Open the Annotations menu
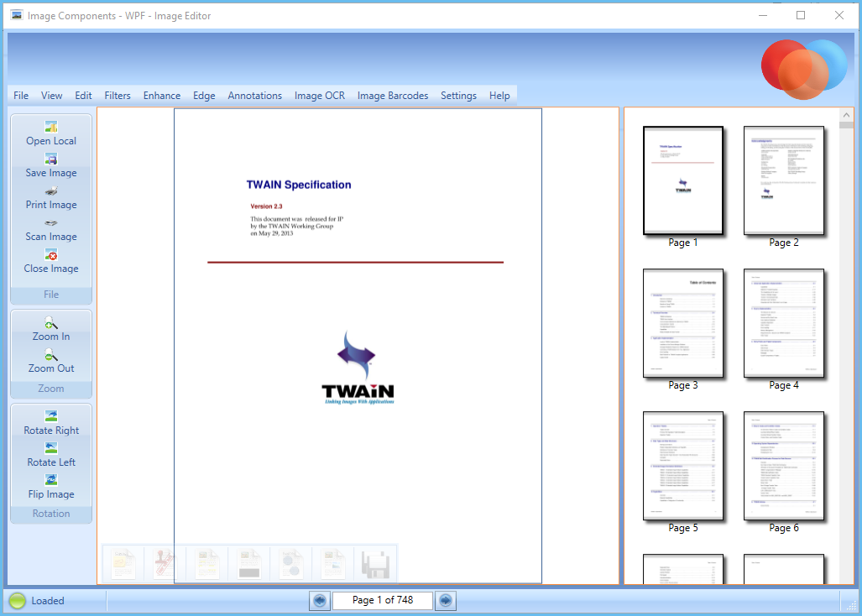Screen dimensions: 862x616 coord(254,96)
